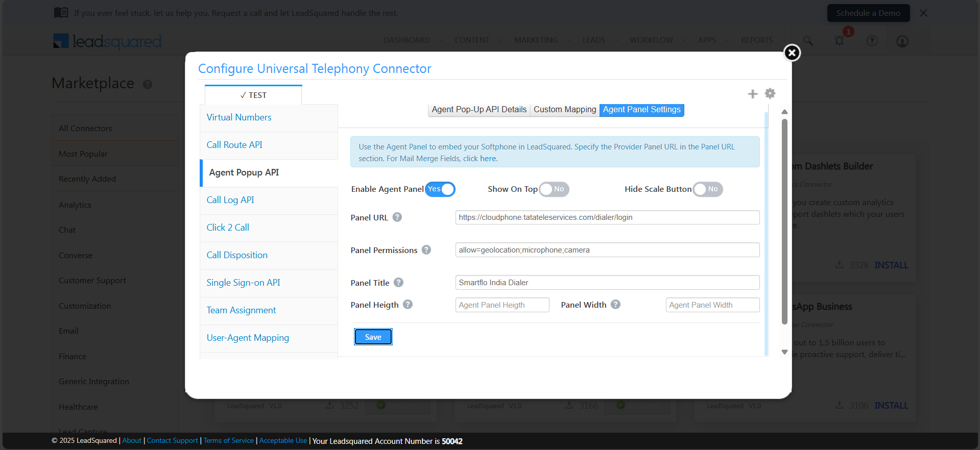Image resolution: width=980 pixels, height=450 pixels.
Task: Select Customer Support category
Action: (115, 281)
